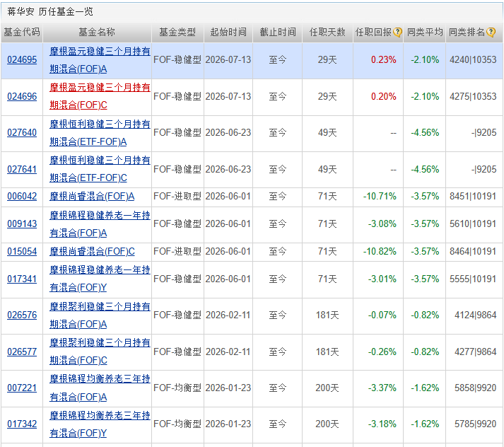The width and height of the screenshot is (504, 447).
Task: Click the 同类排名 column header text
Action: click(467, 32)
